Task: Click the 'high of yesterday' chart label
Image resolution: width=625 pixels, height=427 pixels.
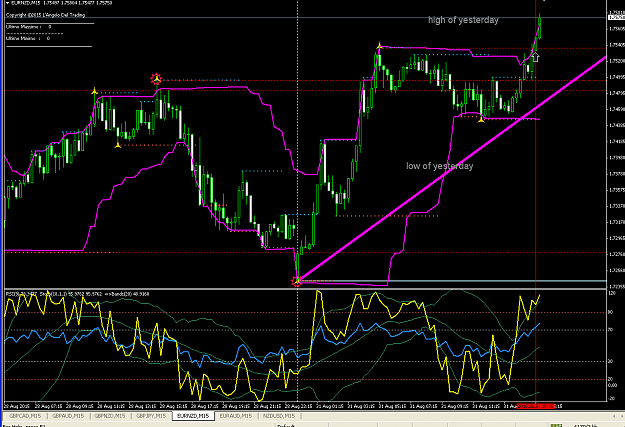Action: point(463,20)
